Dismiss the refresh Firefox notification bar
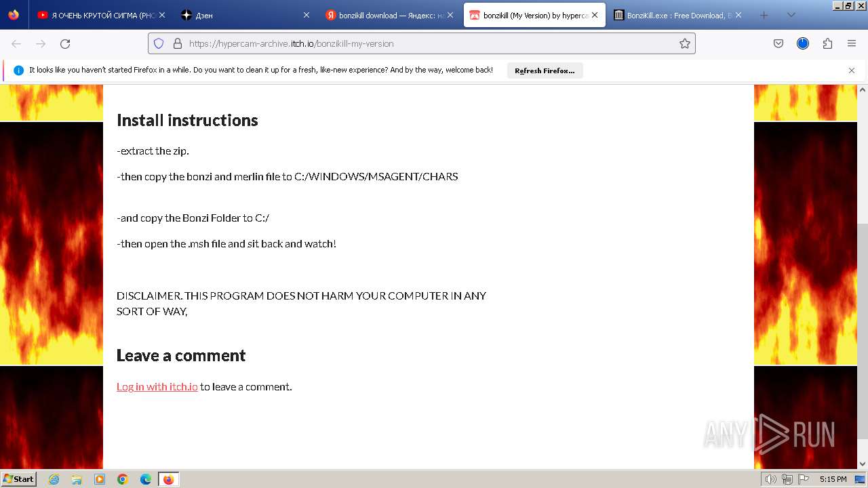The width and height of the screenshot is (868, 488). (852, 70)
